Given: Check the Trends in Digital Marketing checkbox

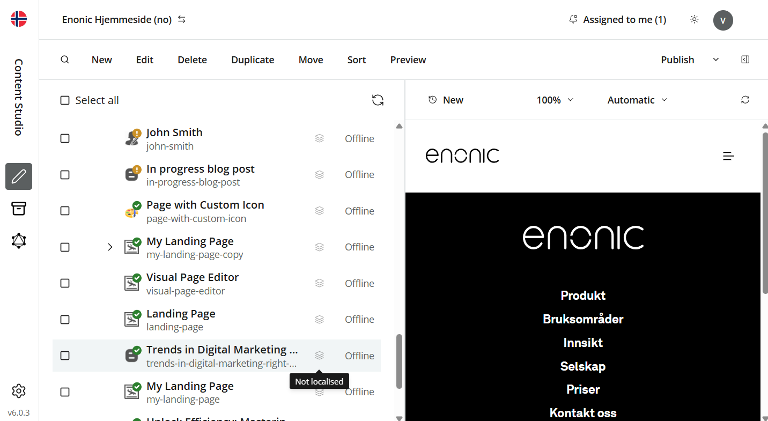Looking at the screenshot, I should pyautogui.click(x=65, y=355).
